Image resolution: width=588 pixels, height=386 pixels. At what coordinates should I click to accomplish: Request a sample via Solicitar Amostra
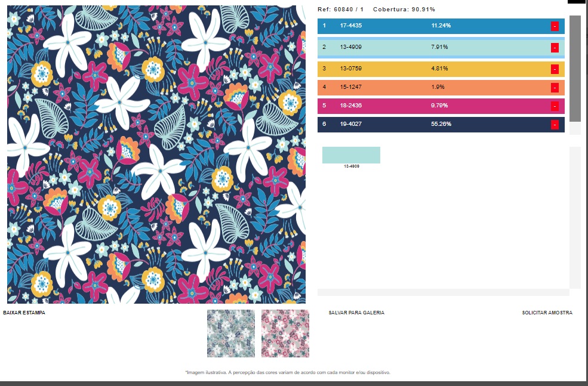pos(547,313)
